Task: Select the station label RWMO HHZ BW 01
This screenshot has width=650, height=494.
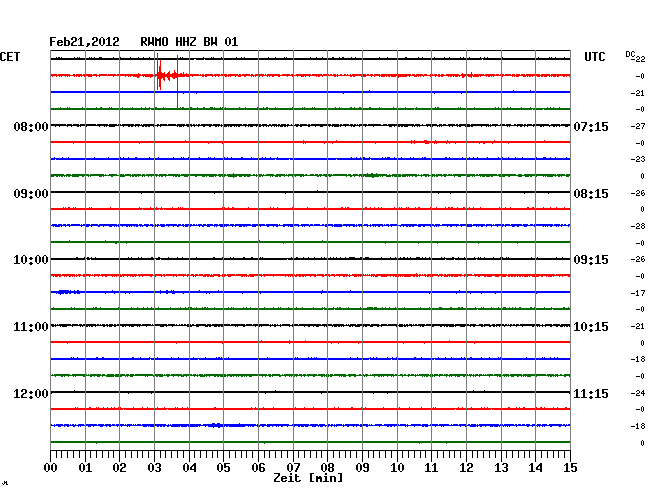Action: [x=189, y=42]
